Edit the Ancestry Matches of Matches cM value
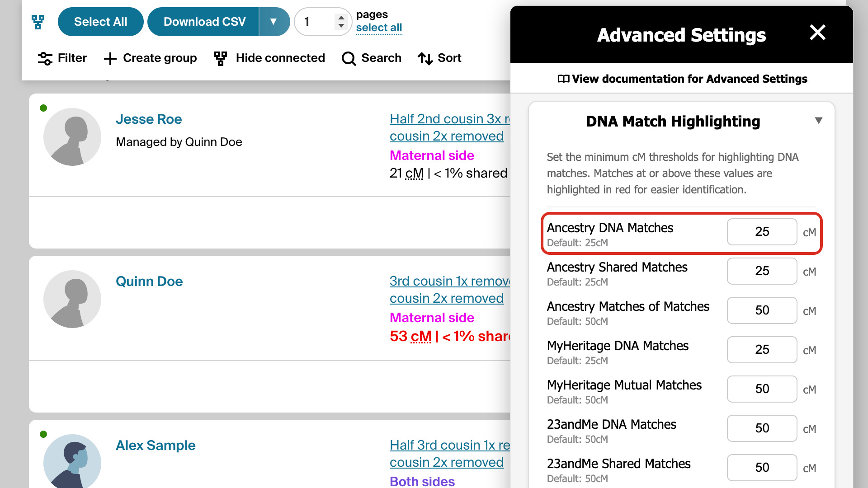 pyautogui.click(x=762, y=310)
